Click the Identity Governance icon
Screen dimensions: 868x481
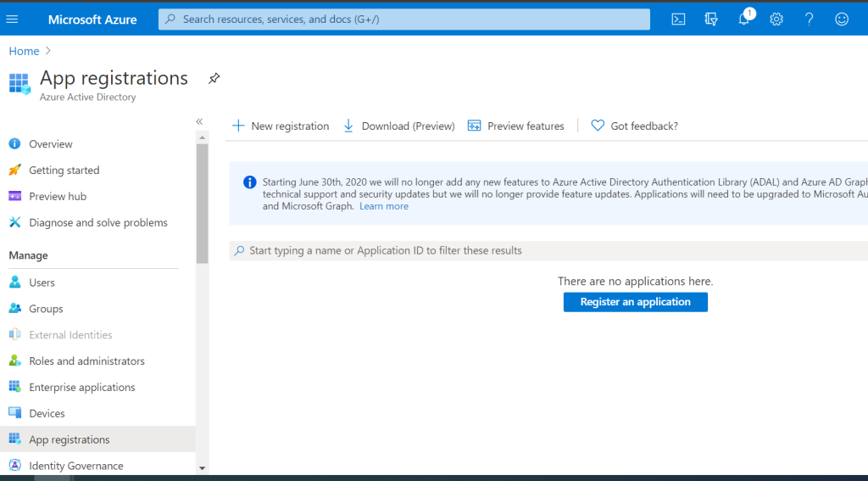(15, 466)
